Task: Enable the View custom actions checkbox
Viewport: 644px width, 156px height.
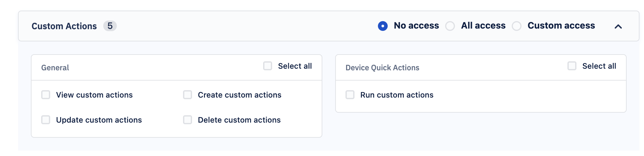Action: (x=46, y=95)
